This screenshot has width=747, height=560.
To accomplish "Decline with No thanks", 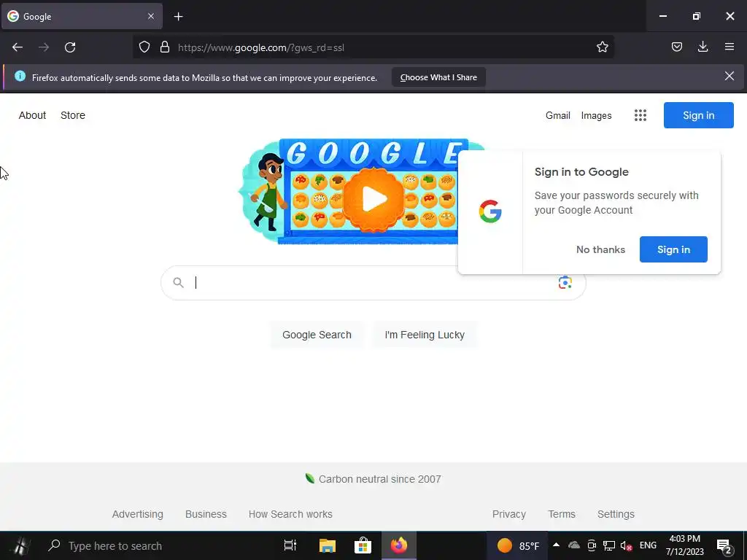I will 600,249.
